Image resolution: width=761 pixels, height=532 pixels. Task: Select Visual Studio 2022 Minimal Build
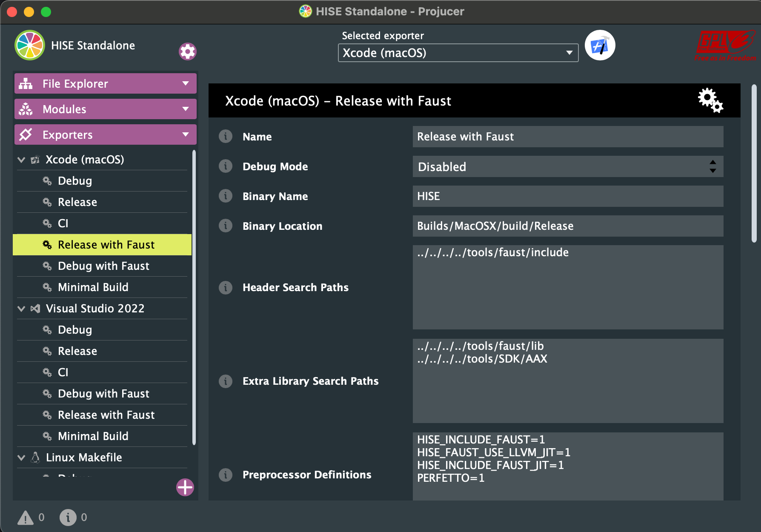point(102,436)
